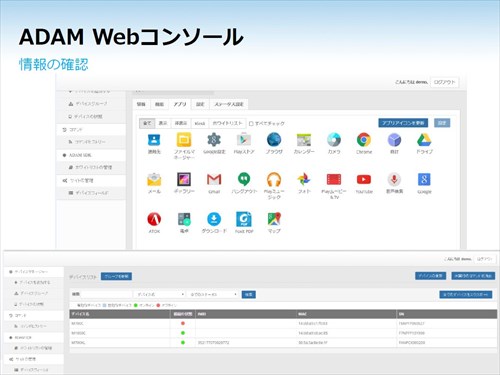This screenshot has width=500, height=375.
Task: Select the 表示 filter button
Action: pos(163,123)
